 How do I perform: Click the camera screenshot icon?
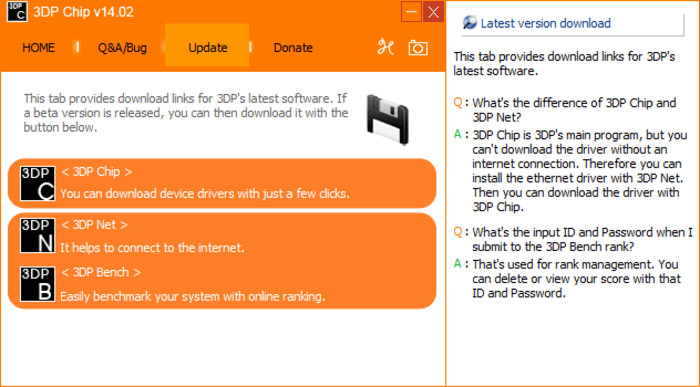coord(418,48)
